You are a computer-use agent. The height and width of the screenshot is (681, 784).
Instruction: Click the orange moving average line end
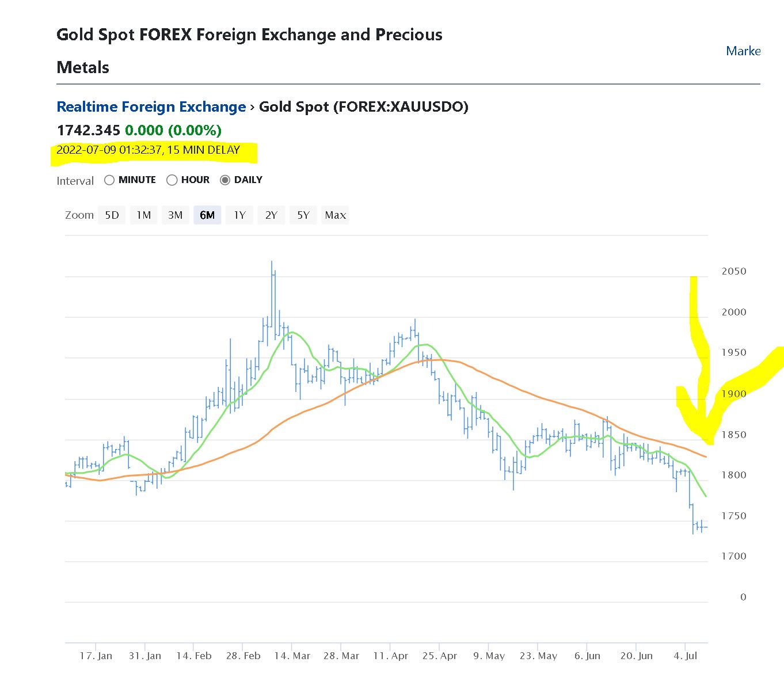[706, 457]
